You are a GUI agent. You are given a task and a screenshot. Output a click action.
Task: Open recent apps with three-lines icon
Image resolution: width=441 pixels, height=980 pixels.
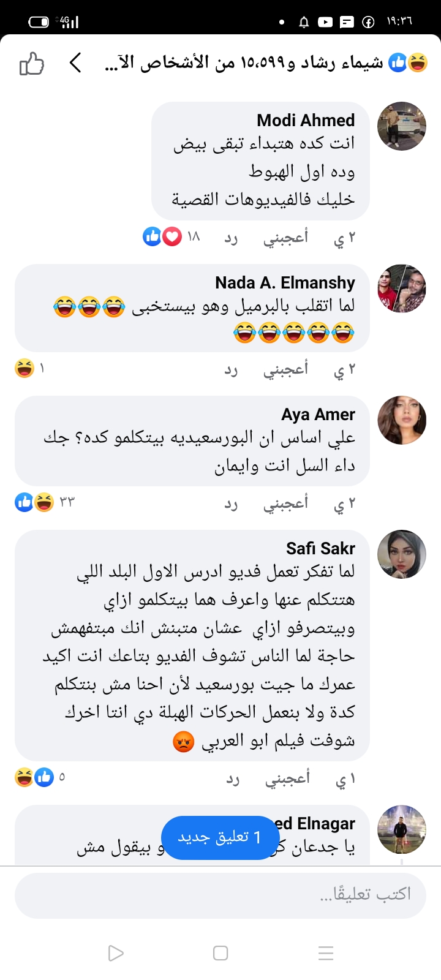(326, 953)
